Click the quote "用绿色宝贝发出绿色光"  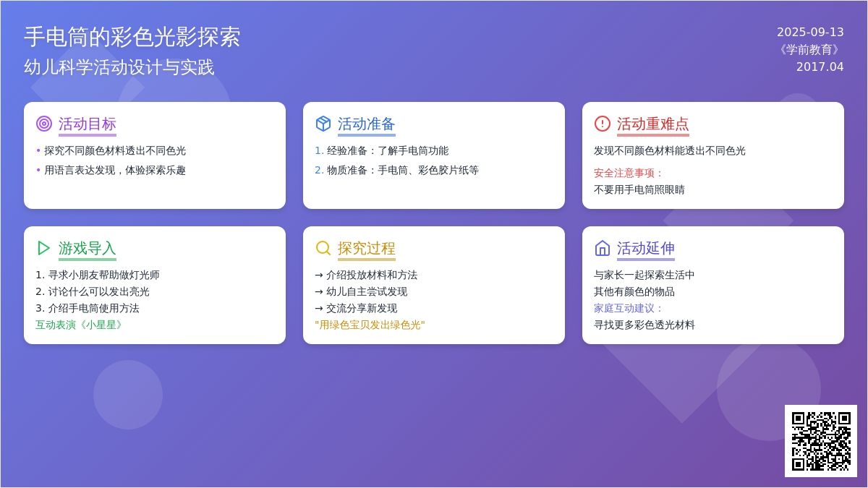pos(370,325)
